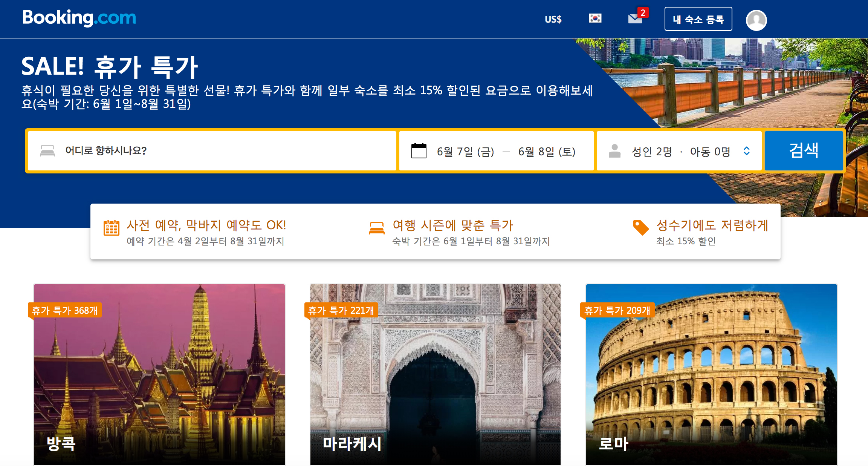Click the 내 숙소 등록 button
Screen dimensions: 868x466
(x=698, y=19)
